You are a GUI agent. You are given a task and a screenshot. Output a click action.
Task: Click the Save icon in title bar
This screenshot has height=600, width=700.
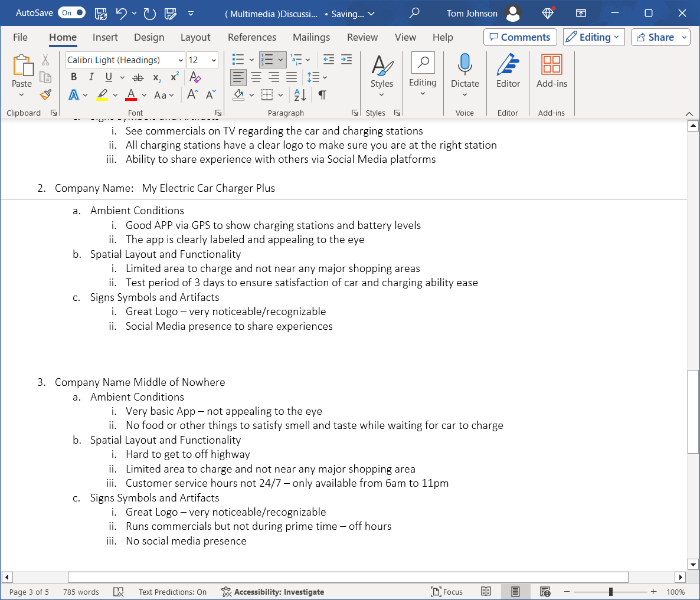pos(101,14)
